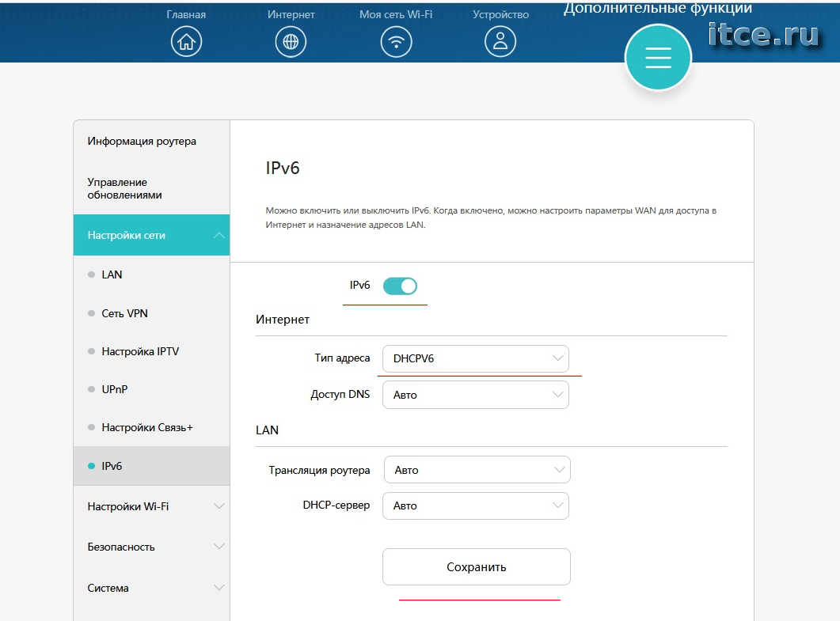Viewport: 840px width, 621px height.
Task: Open the Тип адреса DHCPV6 dropdown
Action: pos(475,358)
